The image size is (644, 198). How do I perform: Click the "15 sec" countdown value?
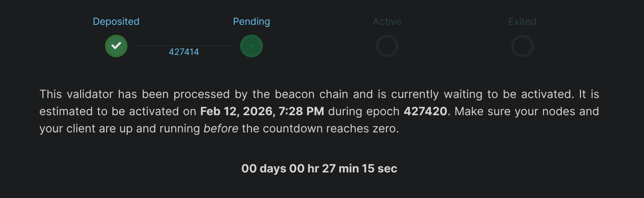coord(379,169)
